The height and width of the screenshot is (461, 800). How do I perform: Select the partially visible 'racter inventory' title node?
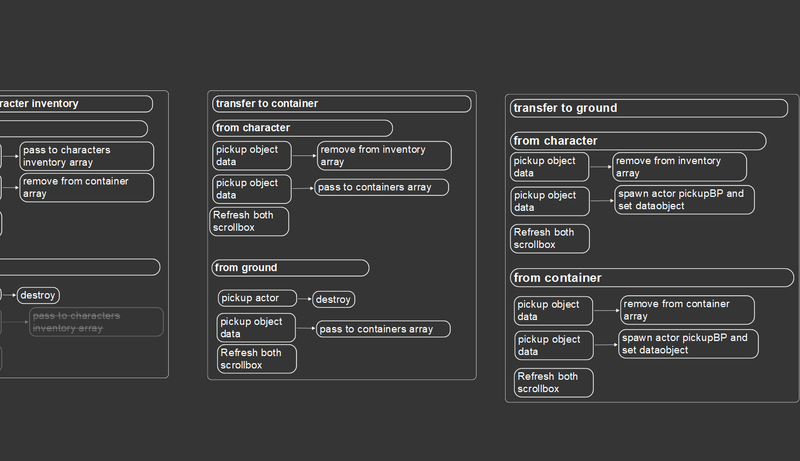click(76, 104)
